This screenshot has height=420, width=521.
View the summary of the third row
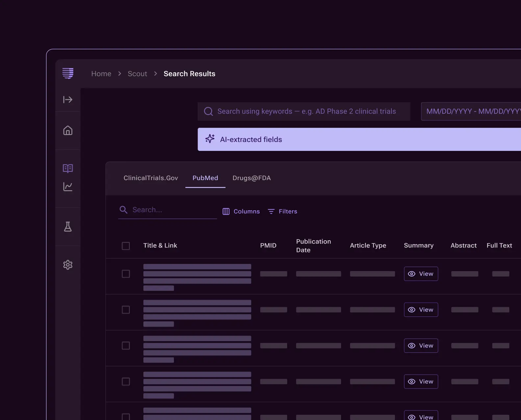point(421,346)
